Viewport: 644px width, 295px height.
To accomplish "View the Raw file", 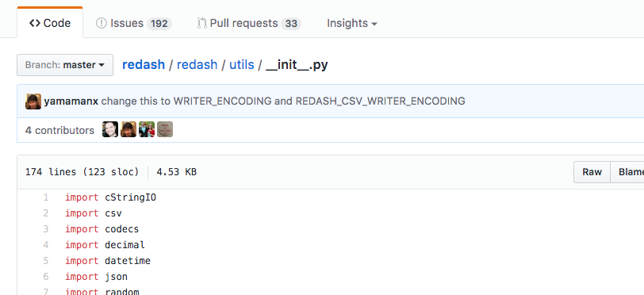I will (592, 172).
